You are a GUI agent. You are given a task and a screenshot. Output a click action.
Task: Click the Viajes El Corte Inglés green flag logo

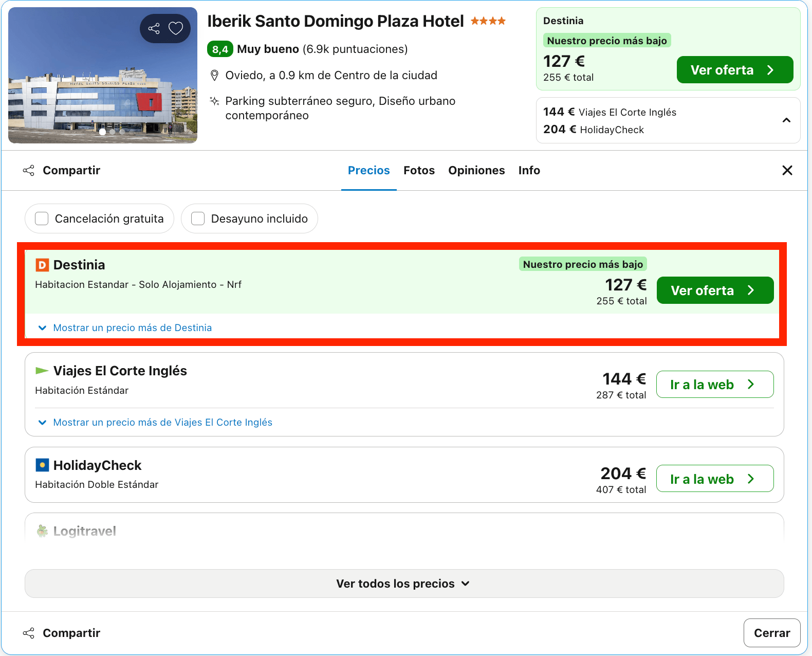coord(42,371)
